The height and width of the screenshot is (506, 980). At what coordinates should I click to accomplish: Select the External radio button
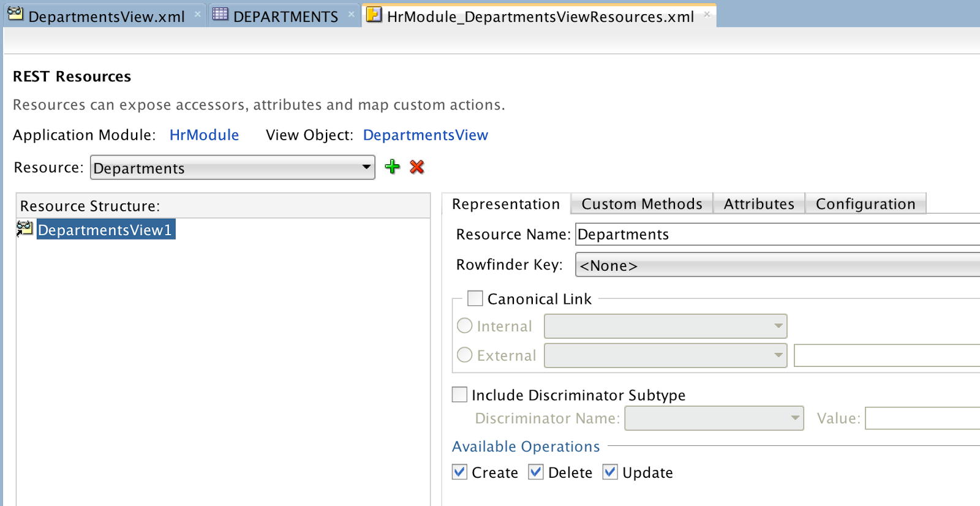[x=465, y=355]
